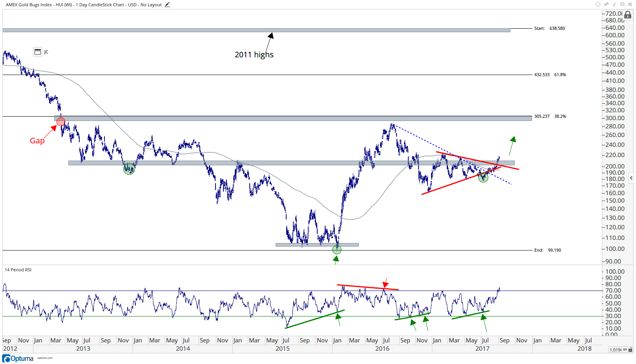Select the green arrow above the 2017 breakout

click(x=512, y=146)
